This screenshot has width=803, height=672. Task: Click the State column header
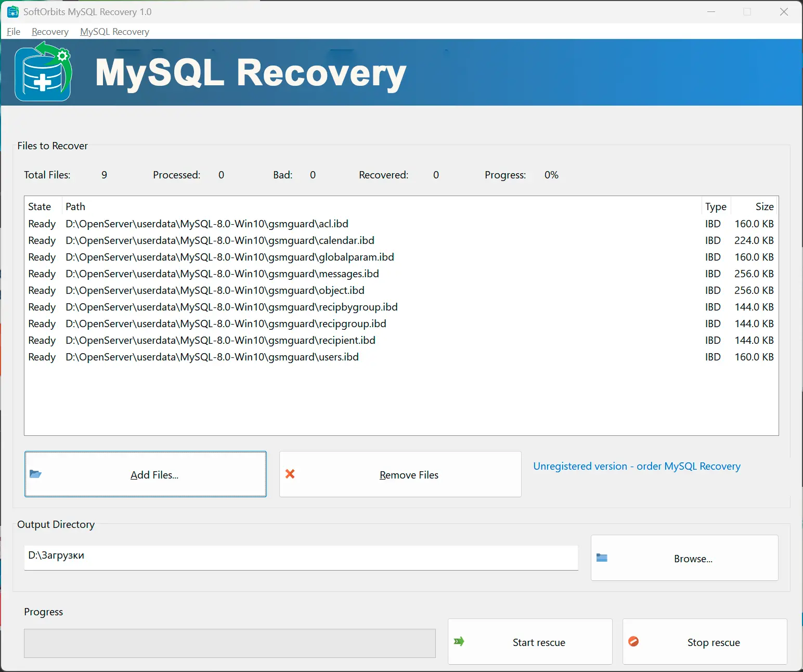[40, 206]
